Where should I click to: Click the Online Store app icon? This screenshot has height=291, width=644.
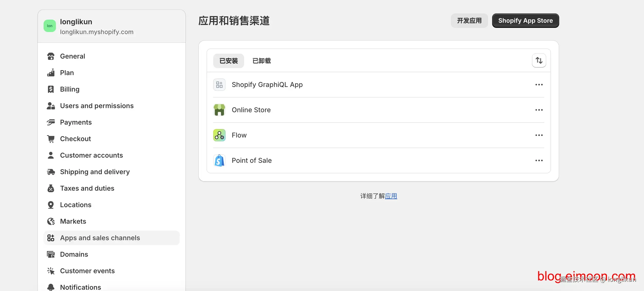(219, 110)
